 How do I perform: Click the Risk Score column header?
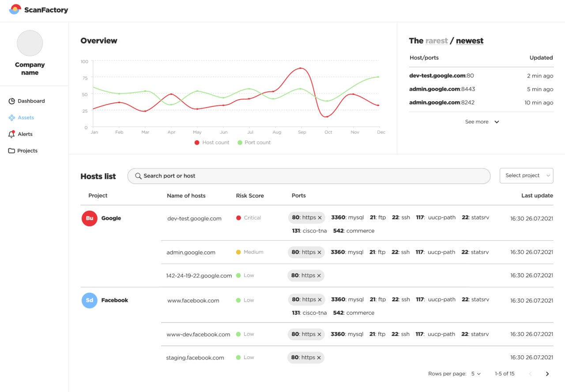[x=250, y=196]
